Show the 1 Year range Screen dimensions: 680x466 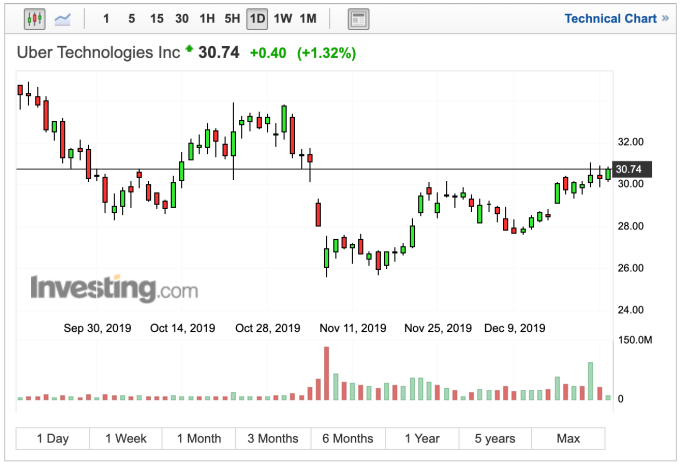[422, 439]
